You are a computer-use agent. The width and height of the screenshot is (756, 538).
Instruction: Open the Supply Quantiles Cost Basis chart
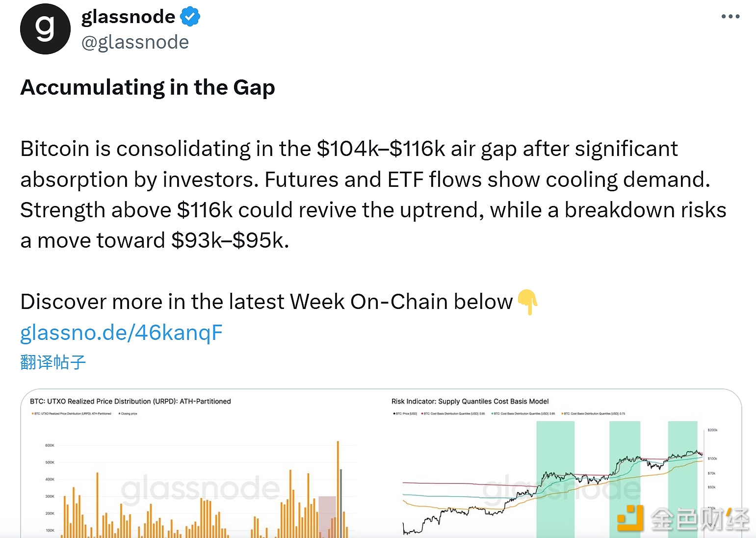point(554,471)
